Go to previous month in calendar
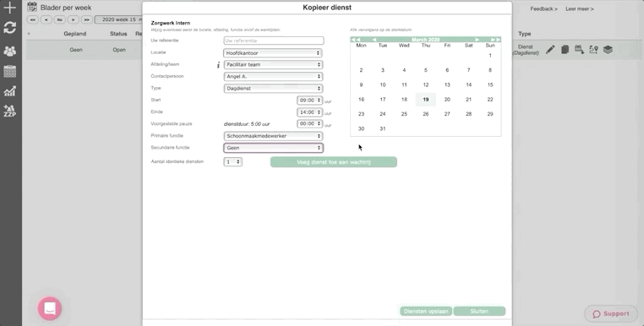 tap(374, 40)
